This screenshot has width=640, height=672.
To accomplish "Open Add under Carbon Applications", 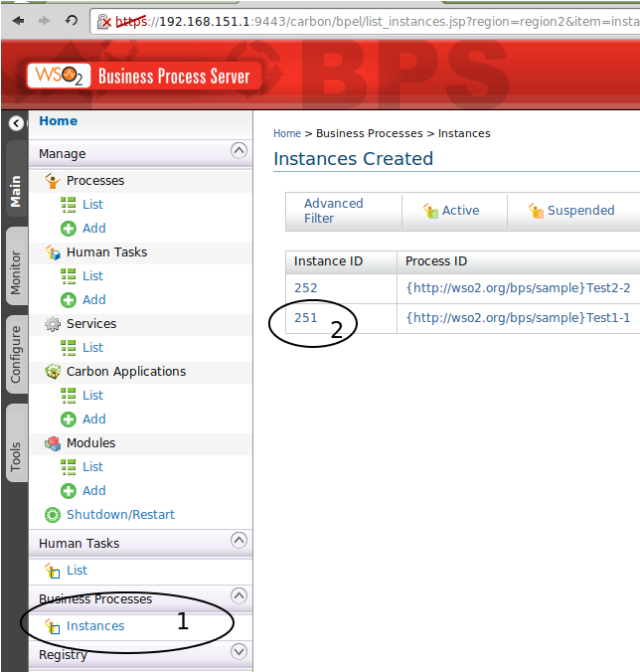I will [94, 419].
